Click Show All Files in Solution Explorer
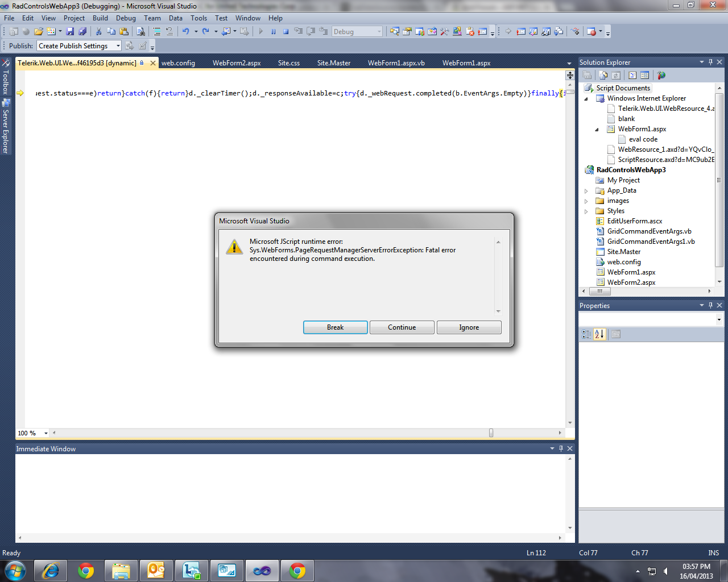This screenshot has height=582, width=728. click(603, 75)
